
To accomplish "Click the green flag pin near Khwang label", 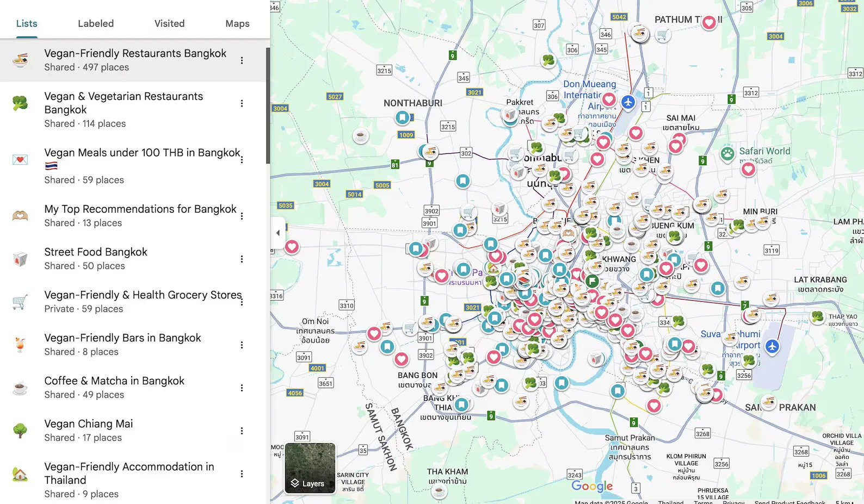I will click(x=592, y=281).
